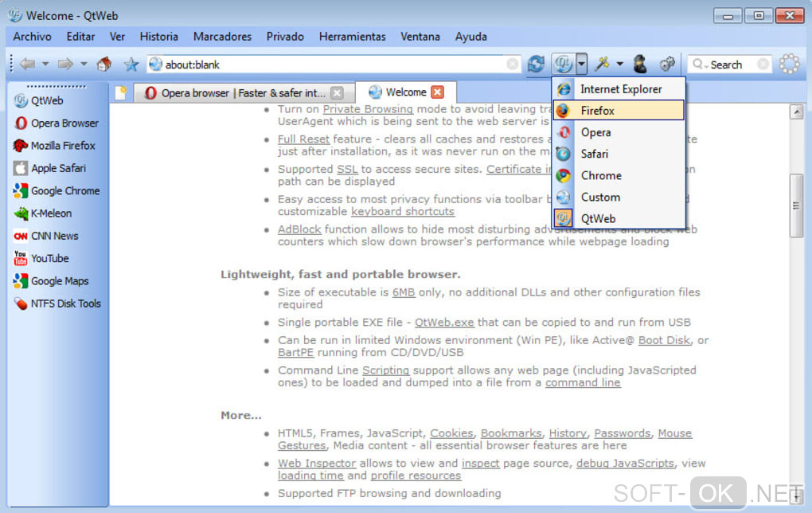Open NTFS Disk Tools sidebar bookmark
Screen dimensions: 812x513
point(57,303)
